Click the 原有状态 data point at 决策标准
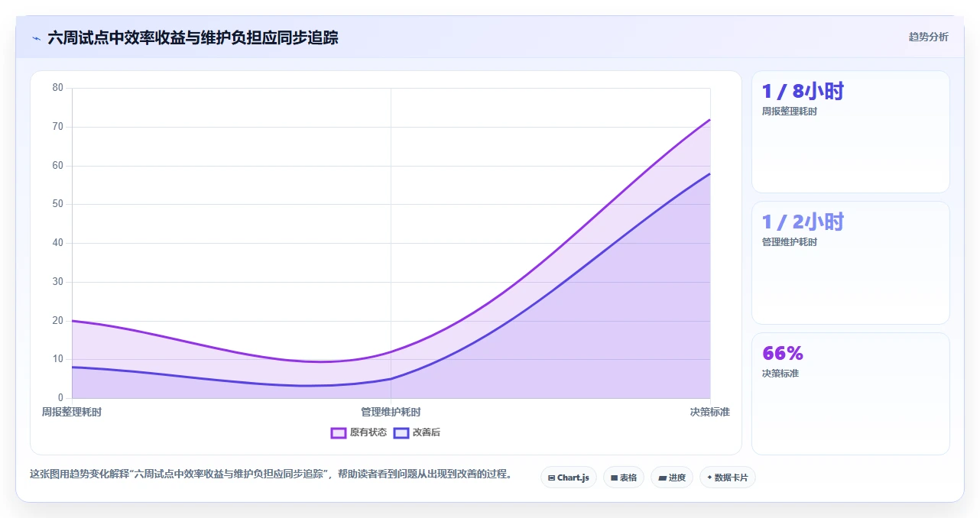 pyautogui.click(x=710, y=119)
